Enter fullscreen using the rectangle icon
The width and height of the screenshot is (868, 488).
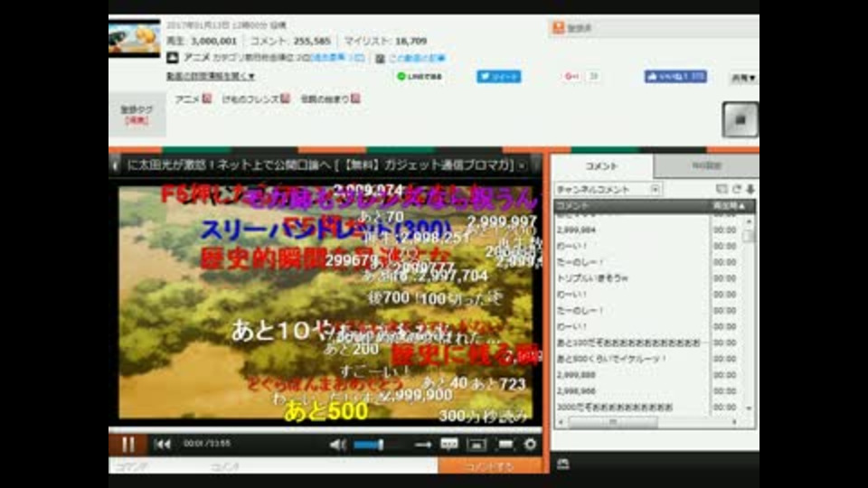tap(505, 445)
